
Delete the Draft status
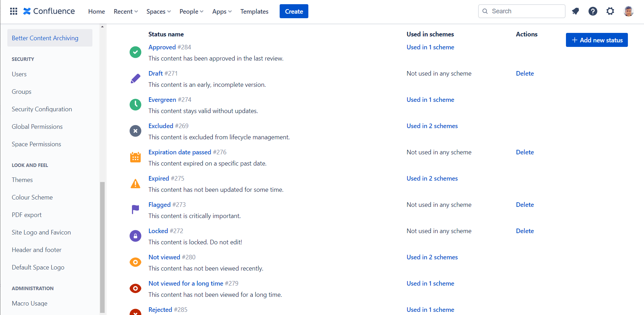[525, 73]
